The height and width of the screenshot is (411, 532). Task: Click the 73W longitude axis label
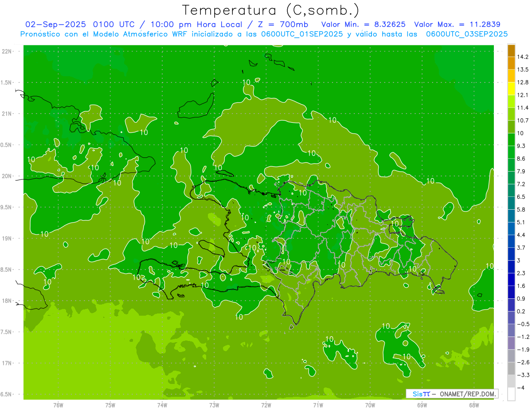click(214, 405)
